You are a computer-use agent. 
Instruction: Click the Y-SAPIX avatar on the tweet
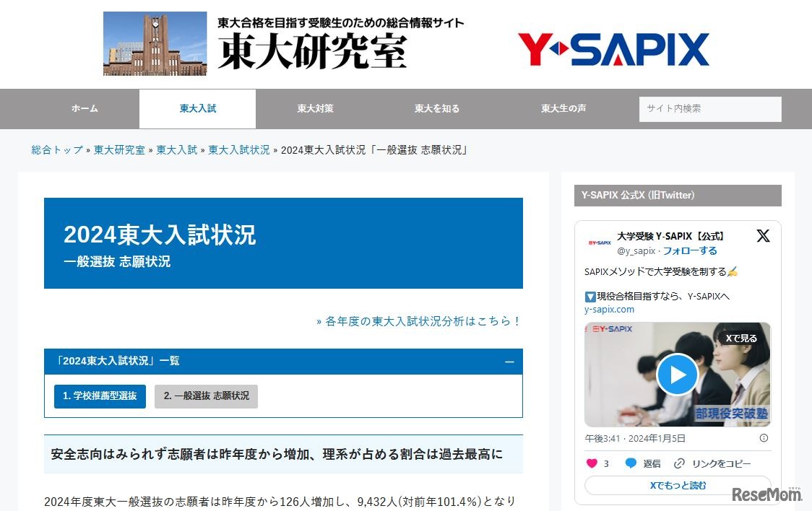tap(598, 242)
